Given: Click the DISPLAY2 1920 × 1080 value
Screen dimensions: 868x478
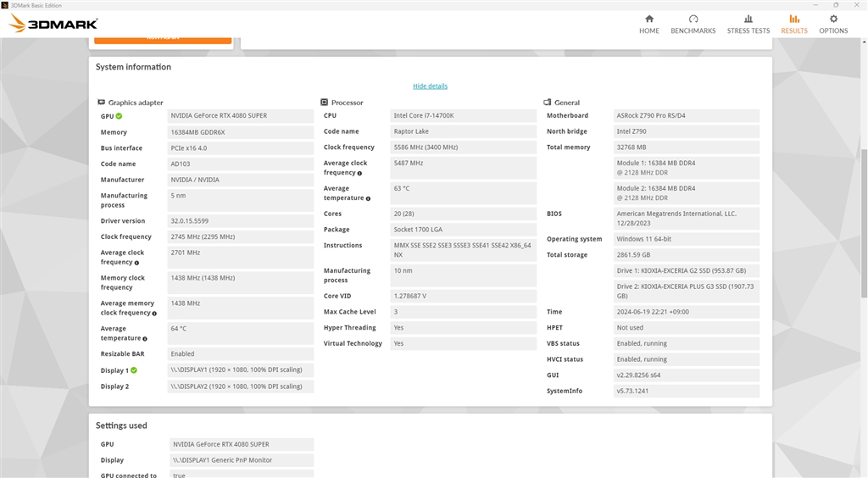Looking at the screenshot, I should coord(240,386).
